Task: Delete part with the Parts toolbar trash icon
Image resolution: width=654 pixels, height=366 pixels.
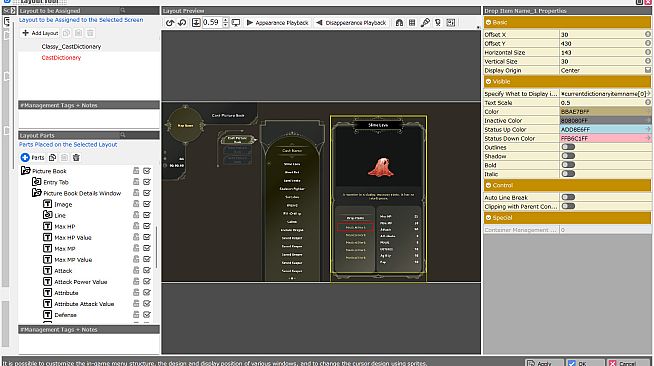Action: 76,157
